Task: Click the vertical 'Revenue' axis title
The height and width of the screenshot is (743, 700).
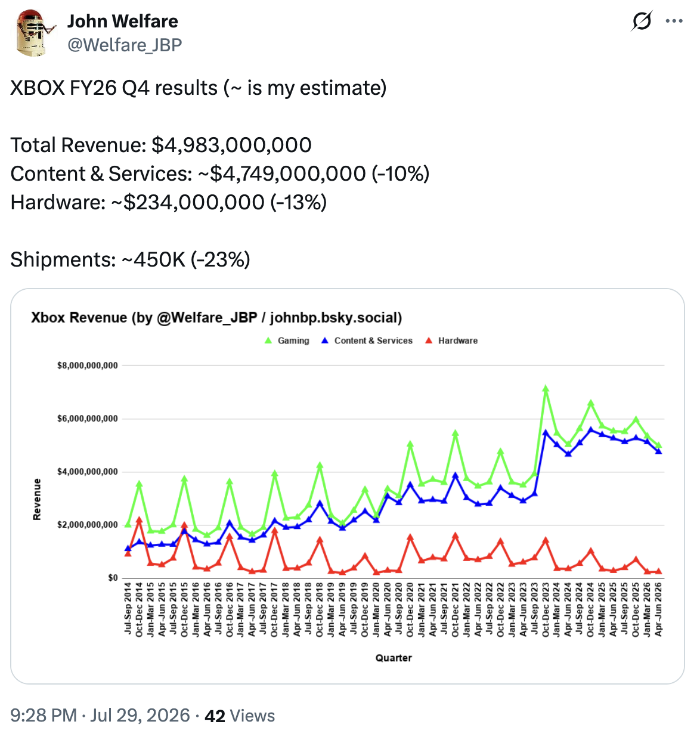Action: point(37,499)
